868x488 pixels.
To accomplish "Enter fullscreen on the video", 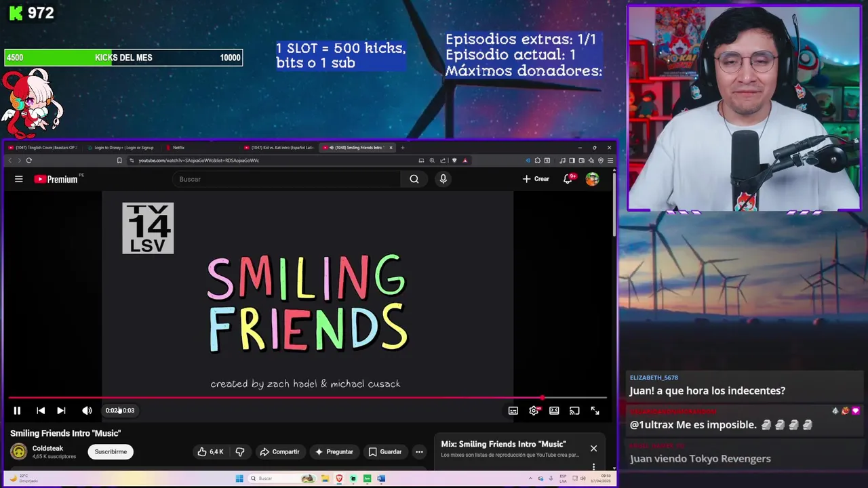I will (595, 410).
